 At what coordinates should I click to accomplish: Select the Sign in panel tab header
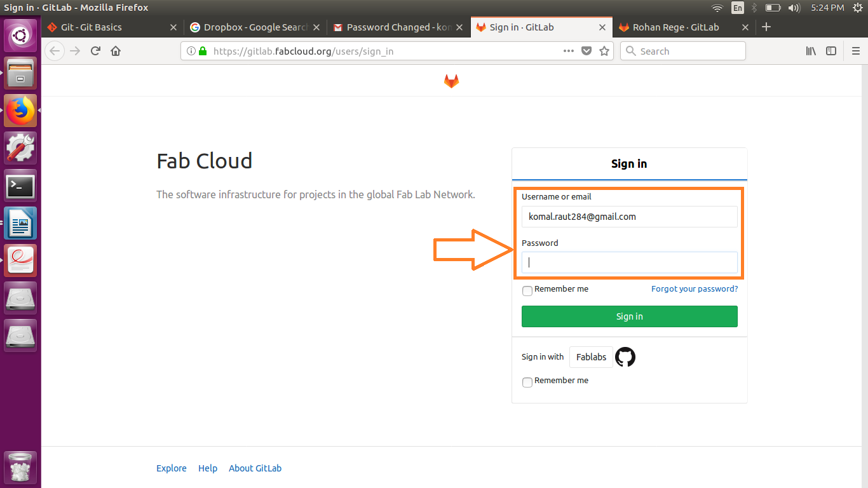tap(629, 164)
